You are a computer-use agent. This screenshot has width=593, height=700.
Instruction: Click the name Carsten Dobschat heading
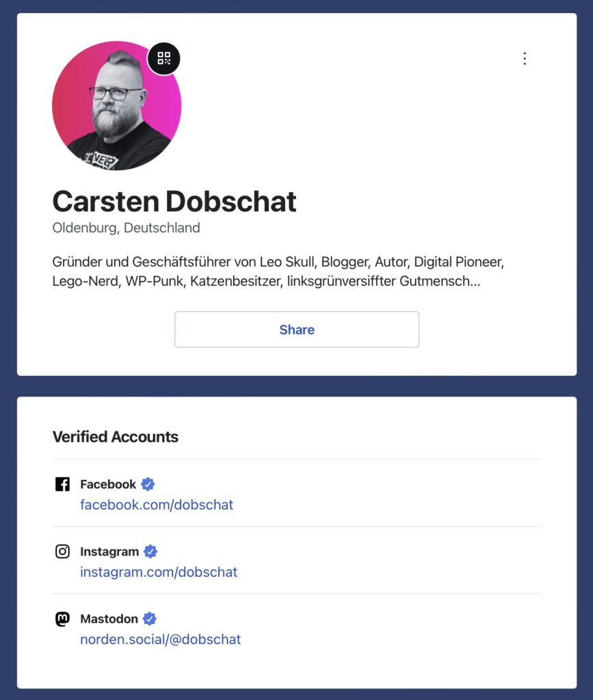click(174, 202)
